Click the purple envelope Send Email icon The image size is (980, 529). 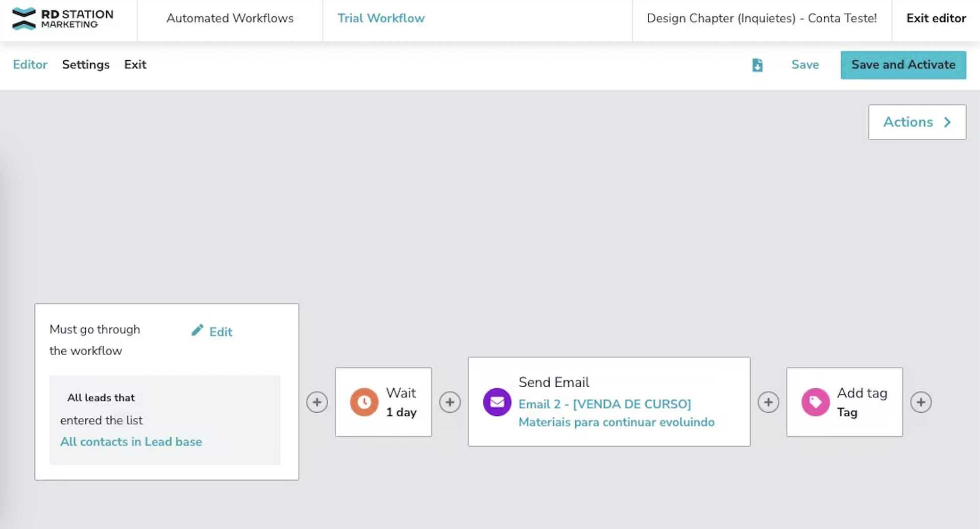497,402
